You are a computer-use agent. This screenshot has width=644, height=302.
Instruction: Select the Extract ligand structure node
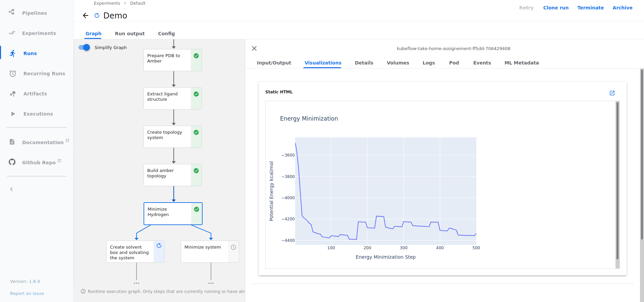tap(173, 98)
